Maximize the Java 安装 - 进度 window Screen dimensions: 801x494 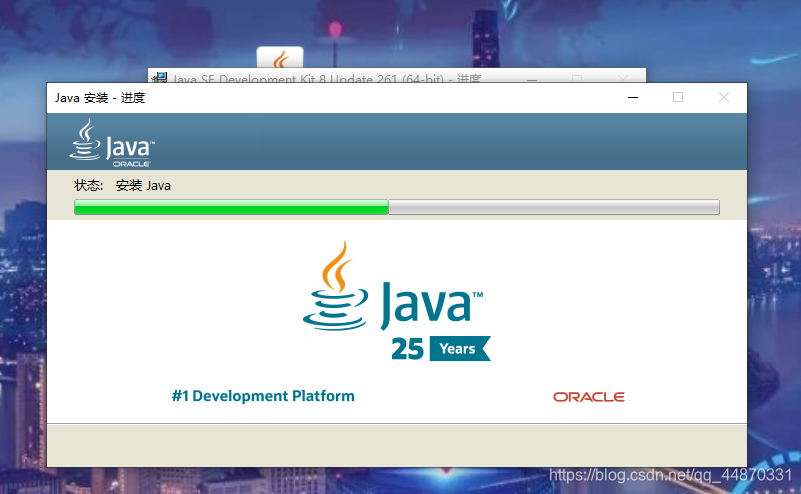pos(678,98)
